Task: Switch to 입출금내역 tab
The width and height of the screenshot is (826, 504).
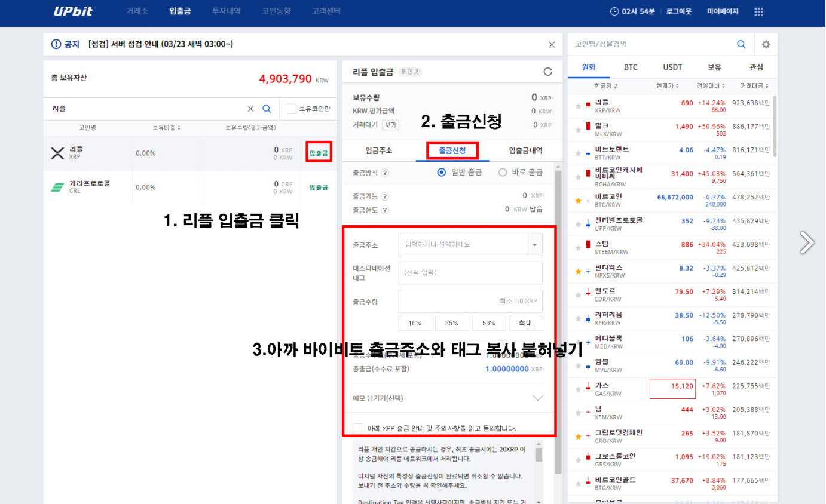Action: [x=526, y=150]
